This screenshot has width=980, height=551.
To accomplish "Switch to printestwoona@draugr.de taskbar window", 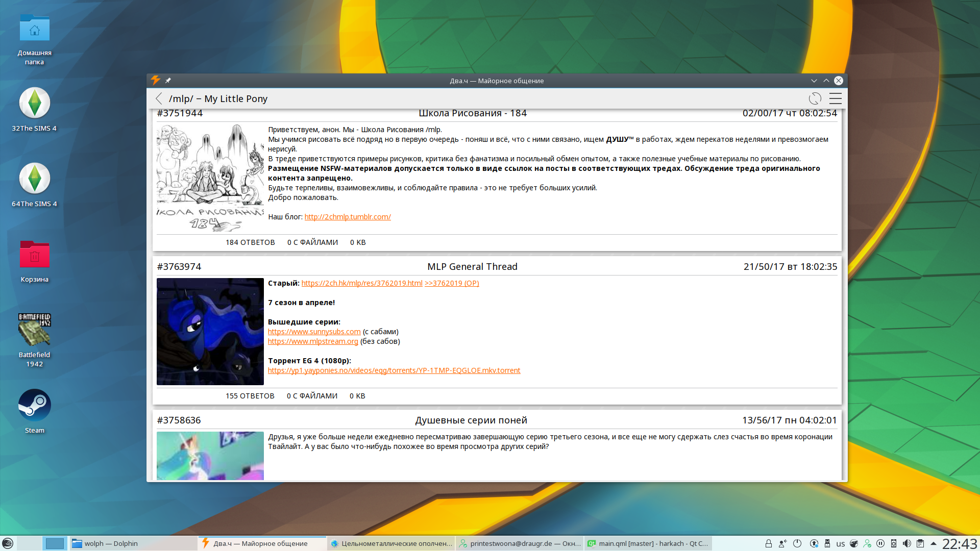I will 520,543.
